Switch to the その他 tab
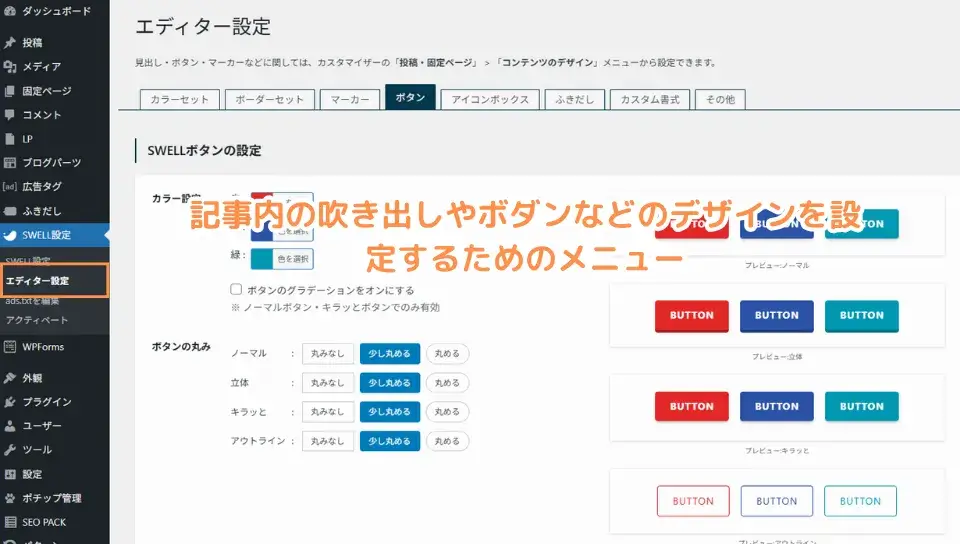 [x=720, y=99]
